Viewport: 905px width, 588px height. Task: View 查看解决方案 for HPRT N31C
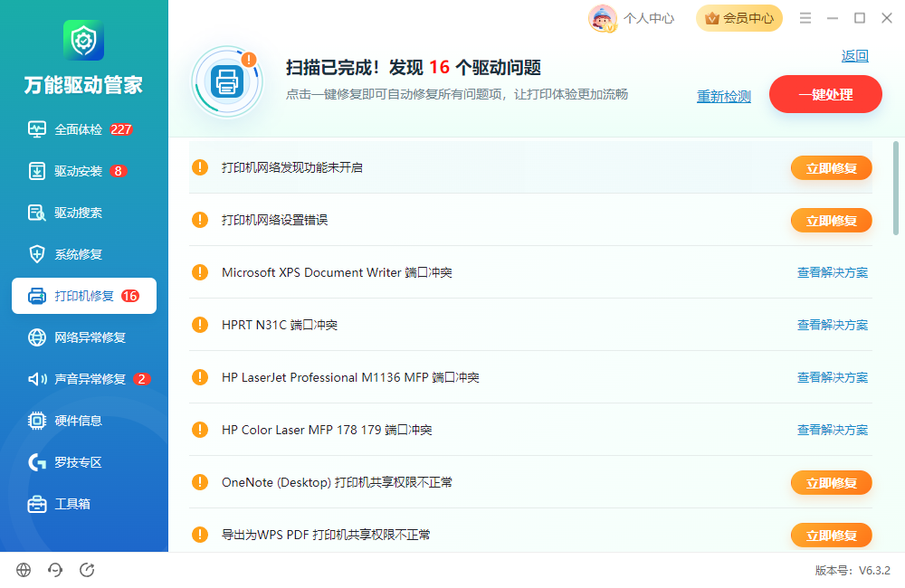click(x=833, y=325)
